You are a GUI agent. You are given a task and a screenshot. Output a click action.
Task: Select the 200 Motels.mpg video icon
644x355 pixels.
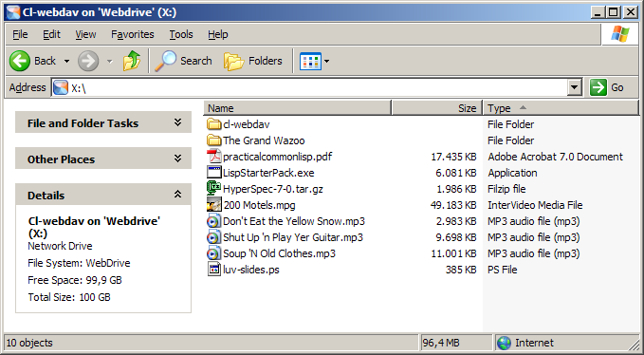pyautogui.click(x=214, y=205)
